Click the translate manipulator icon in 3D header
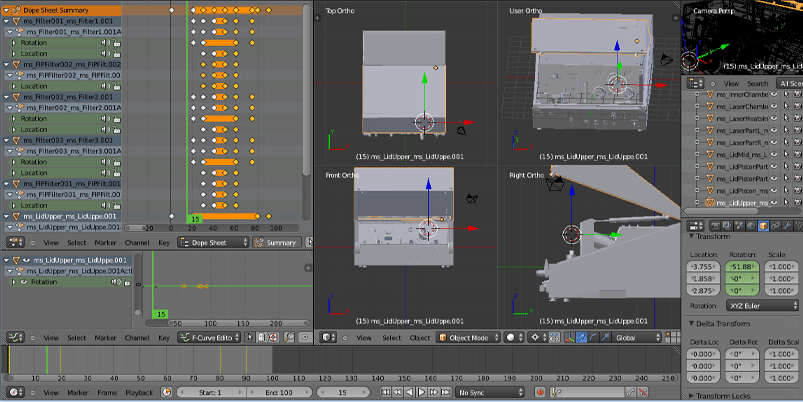The height and width of the screenshot is (402, 803). (581, 337)
